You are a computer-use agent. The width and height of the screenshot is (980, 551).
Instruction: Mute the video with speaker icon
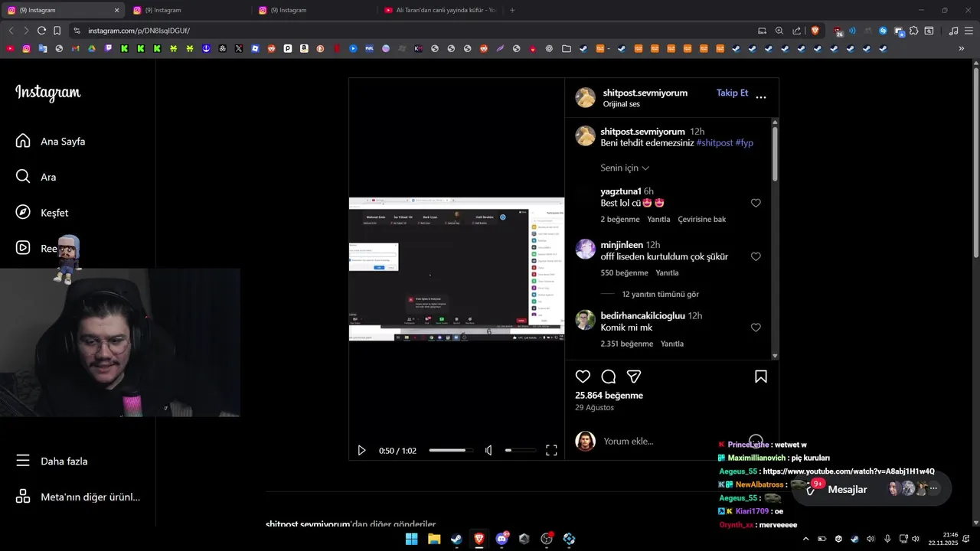[x=488, y=451]
